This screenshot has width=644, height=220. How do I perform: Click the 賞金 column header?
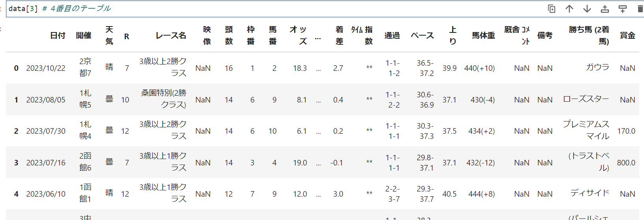tap(627, 36)
